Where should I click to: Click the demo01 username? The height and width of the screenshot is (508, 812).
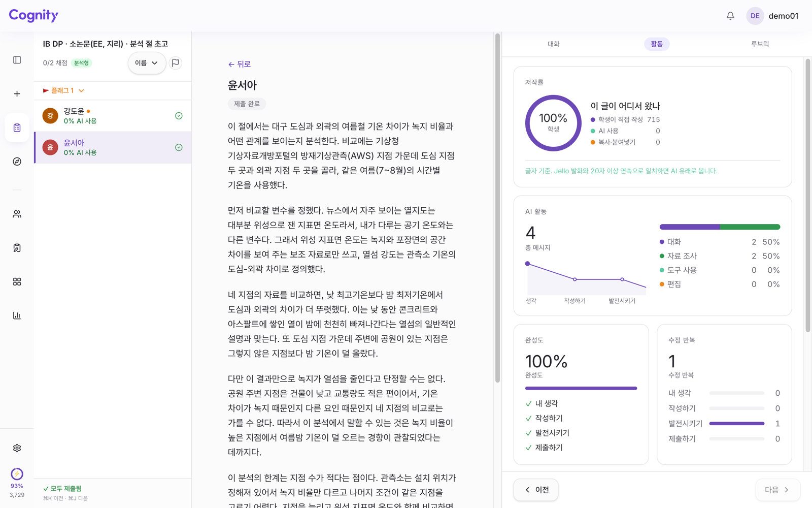coord(784,16)
